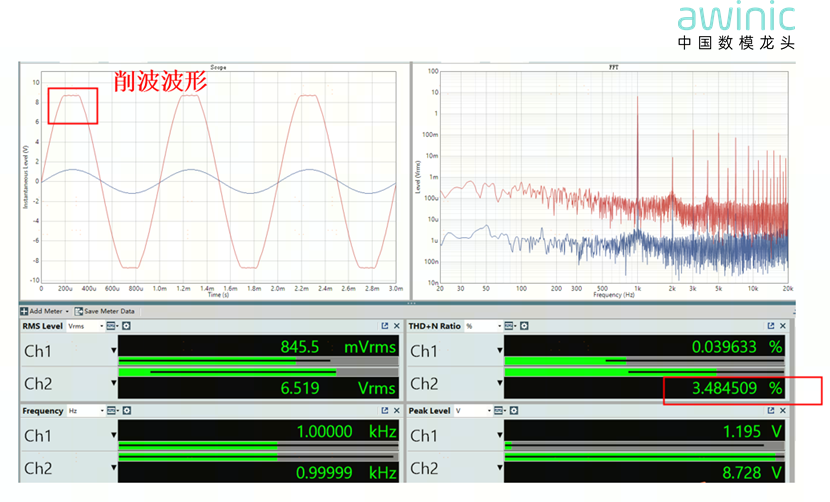Image resolution: width=830 pixels, height=502 pixels.
Task: Close the RMS Level meter panel
Action: 397,326
